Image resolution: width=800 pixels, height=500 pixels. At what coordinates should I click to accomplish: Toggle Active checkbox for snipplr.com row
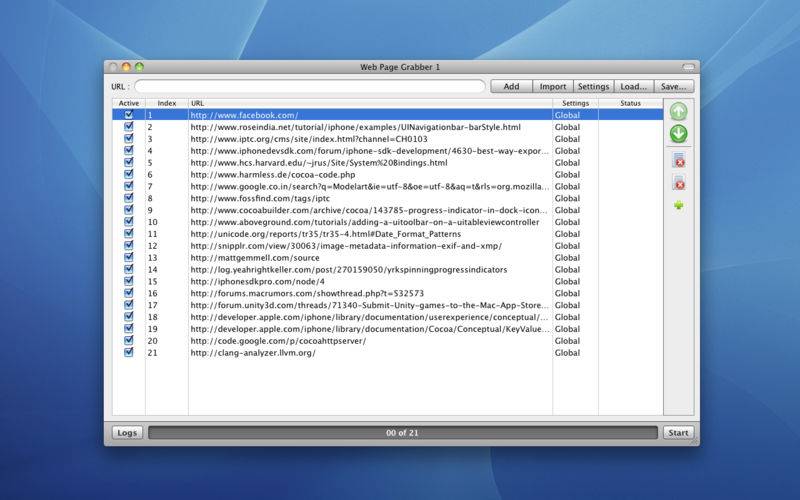coord(129,245)
